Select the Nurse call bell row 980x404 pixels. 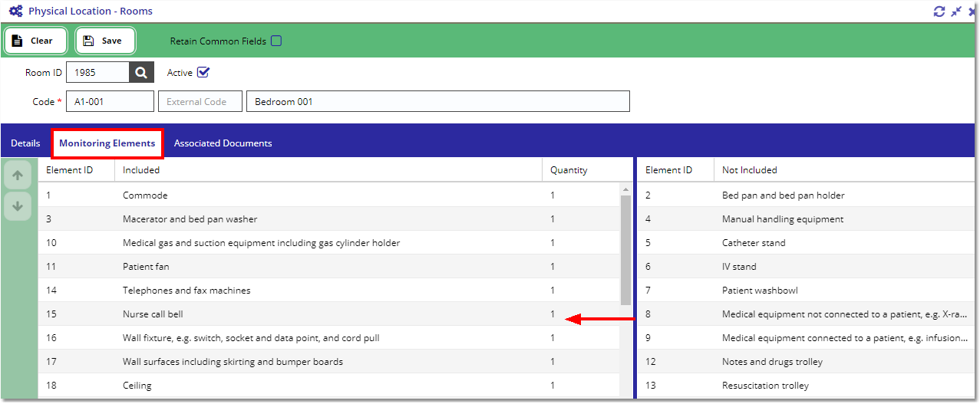tap(329, 314)
